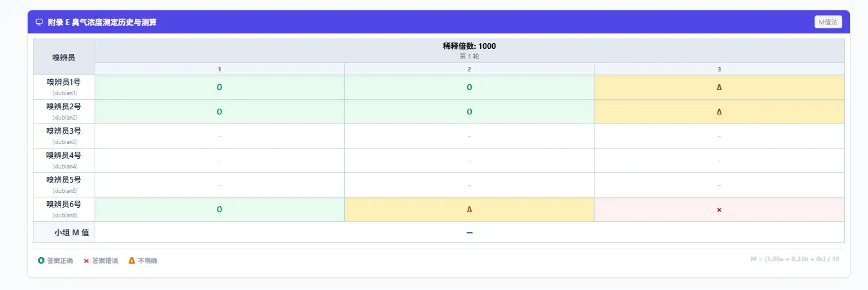Click 嗅辨员3号 empty dash cell, column 3
The width and height of the screenshot is (868, 290).
click(719, 136)
